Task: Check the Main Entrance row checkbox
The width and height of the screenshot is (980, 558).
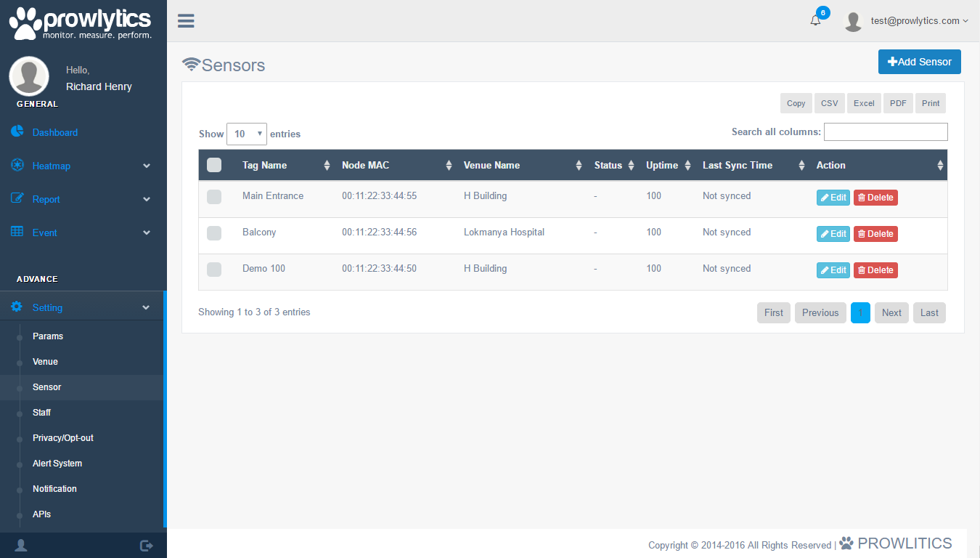Action: [214, 197]
